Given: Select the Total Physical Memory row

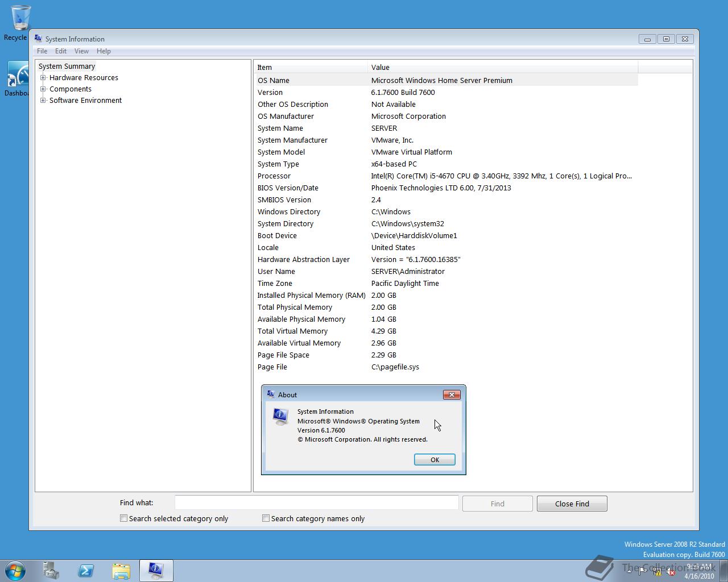Looking at the screenshot, I should click(446, 307).
